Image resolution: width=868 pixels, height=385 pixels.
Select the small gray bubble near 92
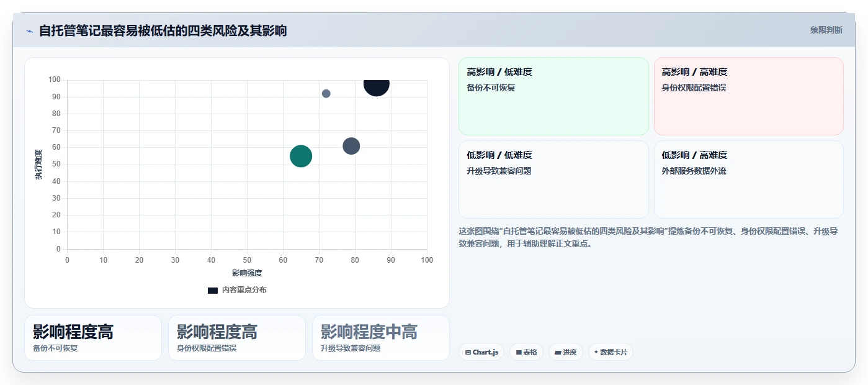tap(326, 94)
